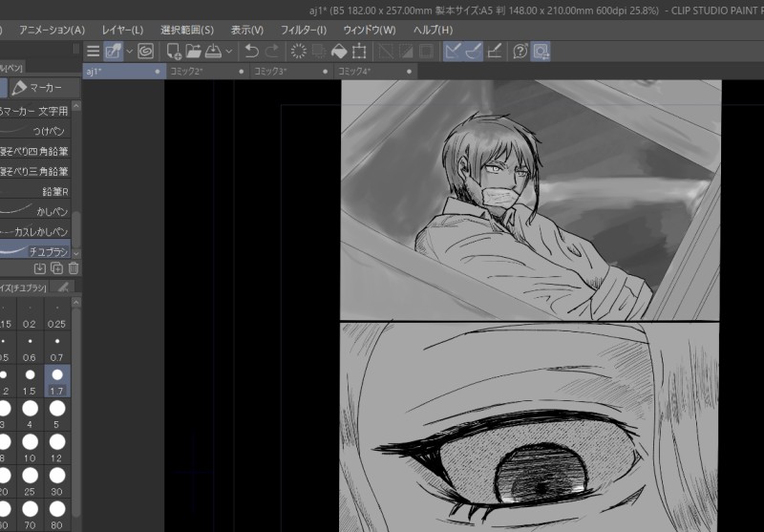Viewport: 764px width, 532px height.
Task: Click the Redo arrow icon
Action: click(x=272, y=52)
